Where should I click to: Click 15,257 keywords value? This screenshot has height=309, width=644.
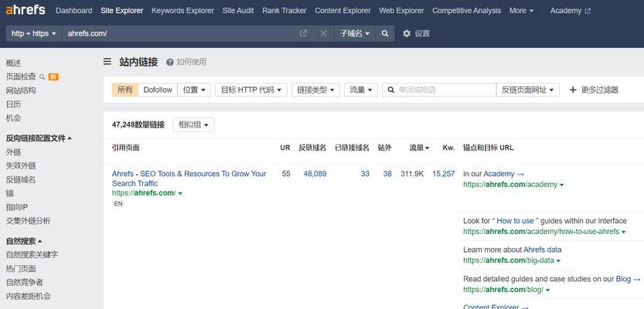pyautogui.click(x=444, y=174)
